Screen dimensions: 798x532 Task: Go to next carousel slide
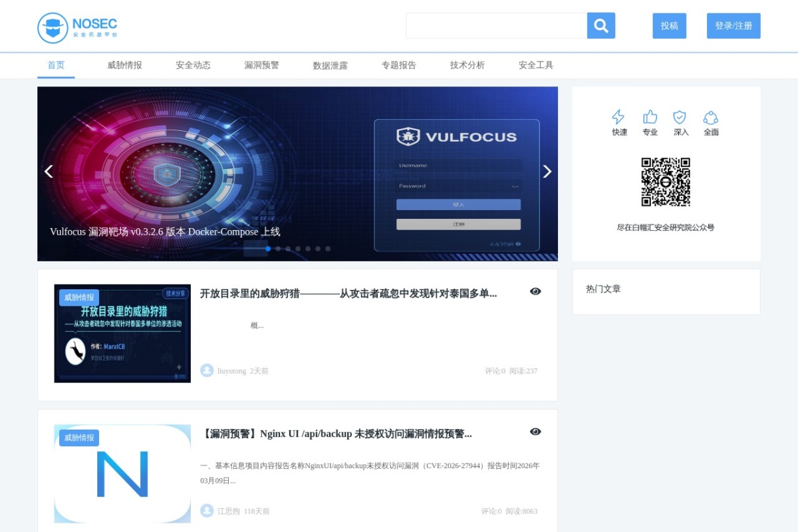point(547,172)
